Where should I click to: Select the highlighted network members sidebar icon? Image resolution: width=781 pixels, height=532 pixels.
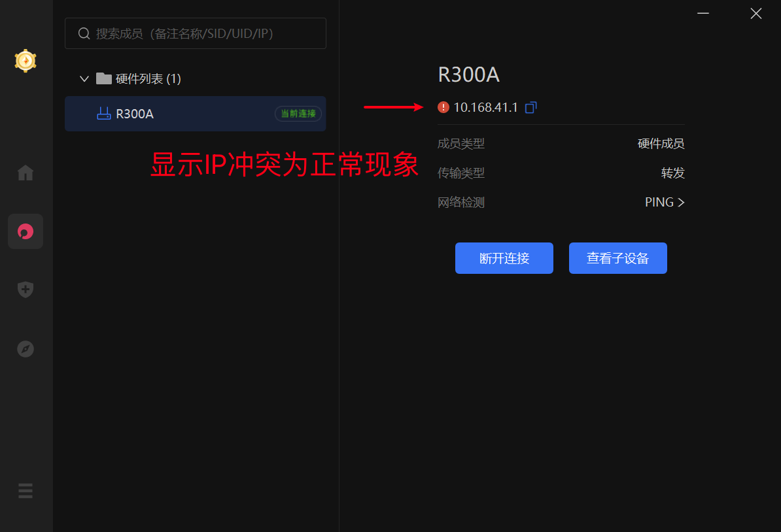click(25, 231)
